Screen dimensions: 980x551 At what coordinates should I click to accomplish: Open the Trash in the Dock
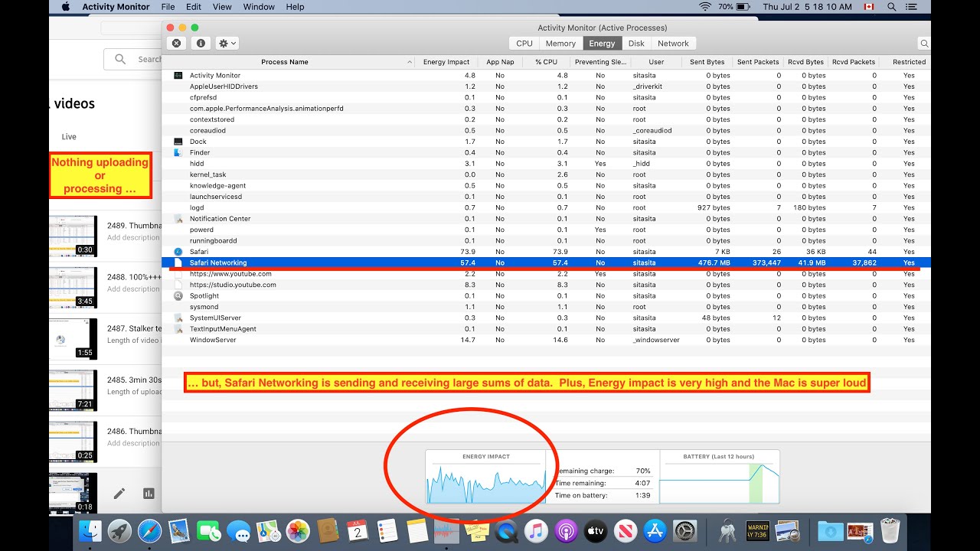(890, 531)
